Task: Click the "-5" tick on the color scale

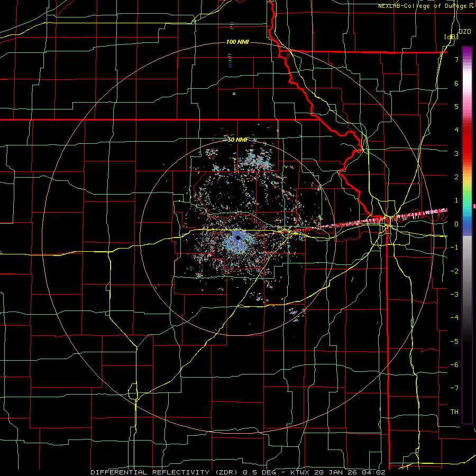Action: tap(454, 342)
